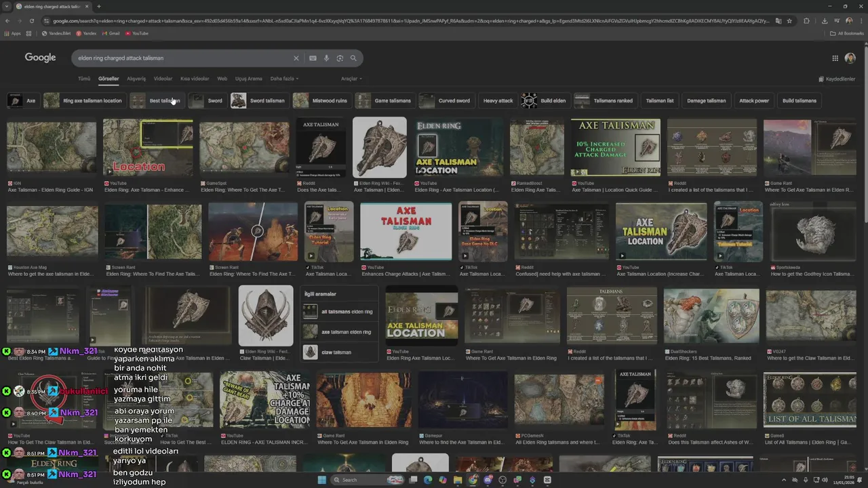Filter by the Mistwood ruins chip

pos(321,100)
